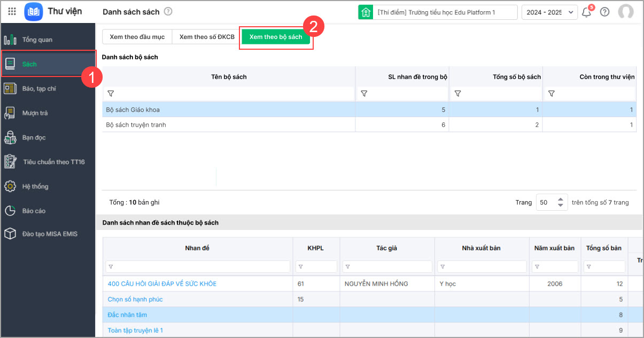Open Hệ thống settings in sidebar
Screen dimensions: 644x338
pos(35,186)
